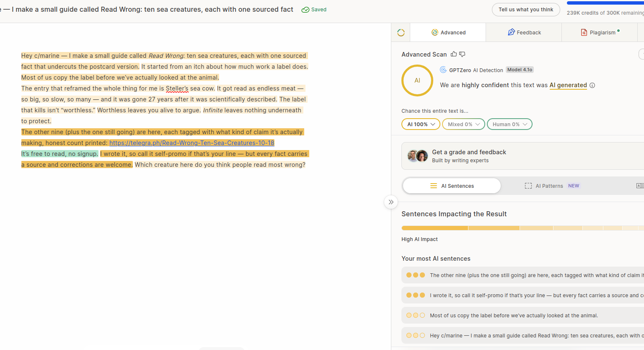
Task: Click the circular scan progress icon
Action: [401, 33]
